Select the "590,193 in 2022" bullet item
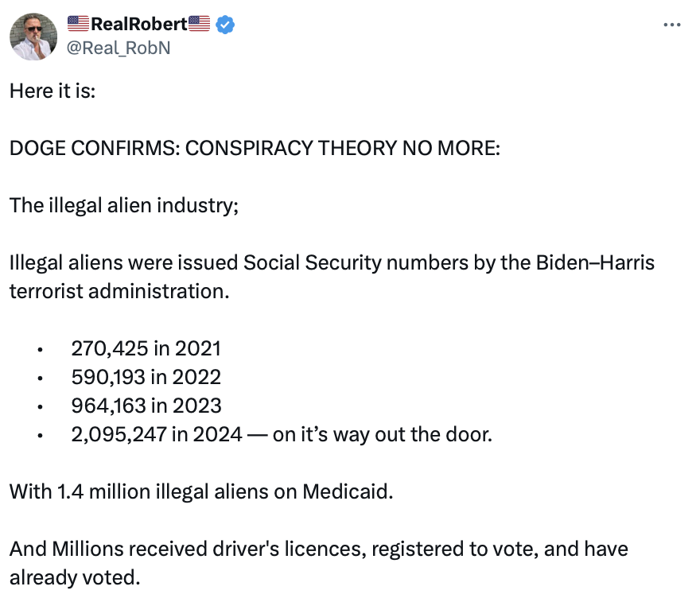 pos(146,376)
